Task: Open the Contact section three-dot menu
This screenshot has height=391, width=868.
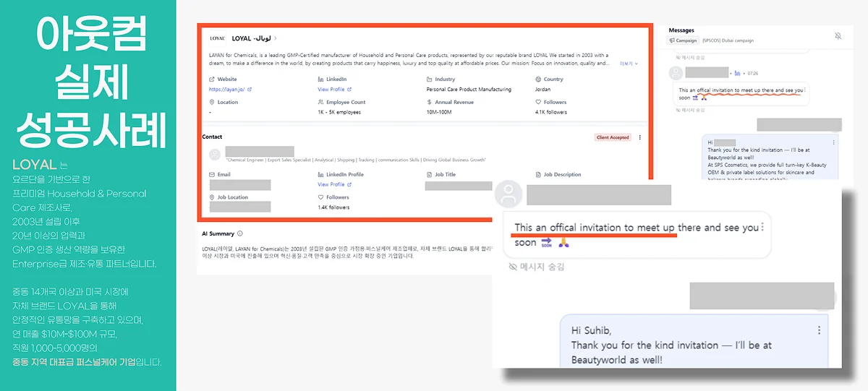Action: (640, 137)
